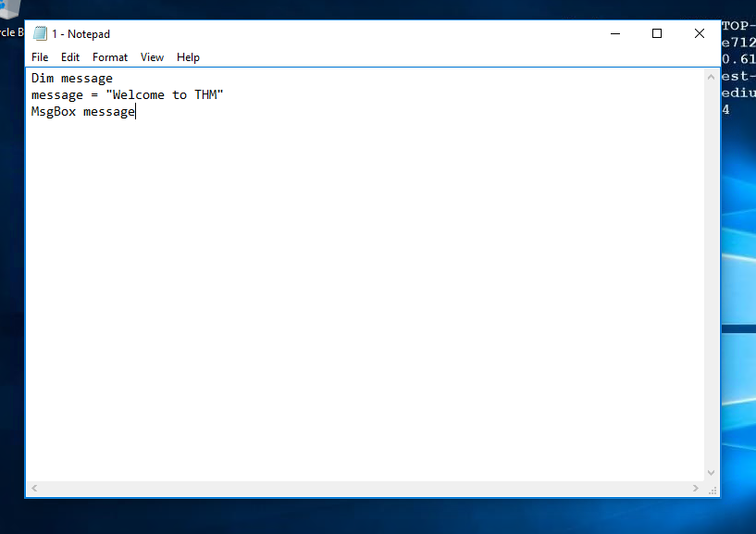Click the Notepad icon in the title bar
This screenshot has height=534, width=756.
click(40, 34)
